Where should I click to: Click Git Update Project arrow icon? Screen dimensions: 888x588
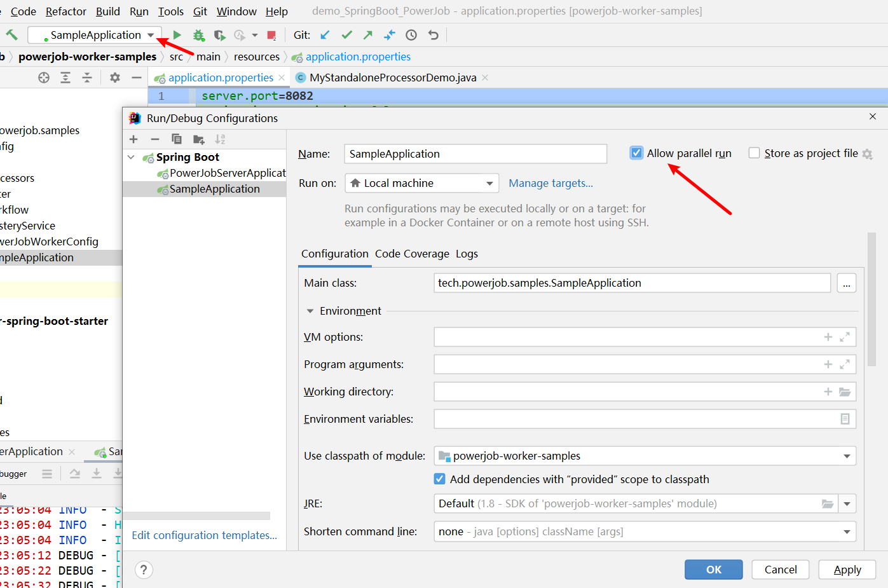click(x=325, y=35)
